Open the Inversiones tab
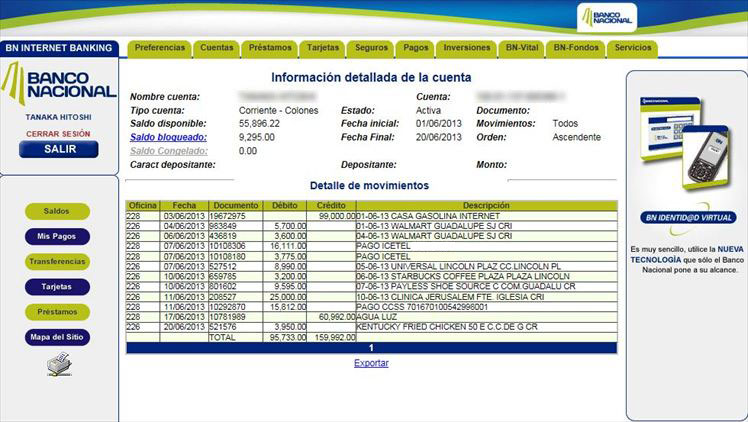This screenshot has height=422, width=748. point(467,48)
